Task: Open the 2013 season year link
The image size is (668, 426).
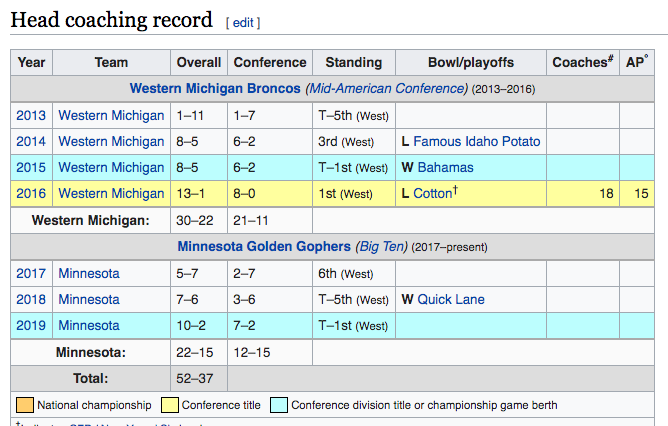Action: coord(31,115)
